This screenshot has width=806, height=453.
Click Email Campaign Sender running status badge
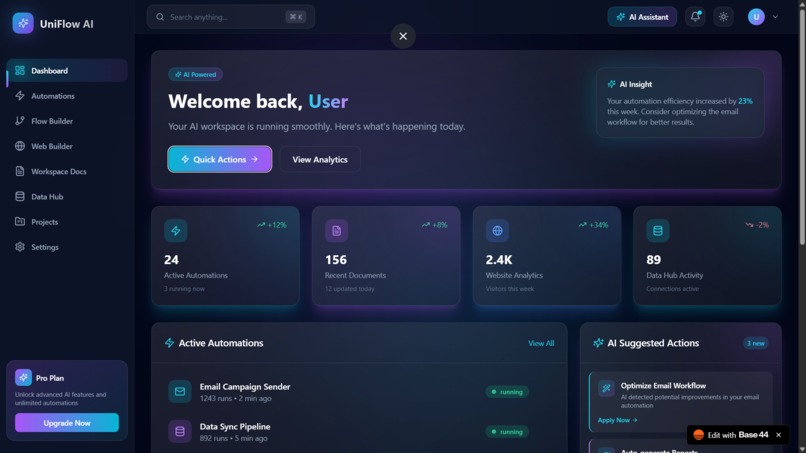(507, 392)
